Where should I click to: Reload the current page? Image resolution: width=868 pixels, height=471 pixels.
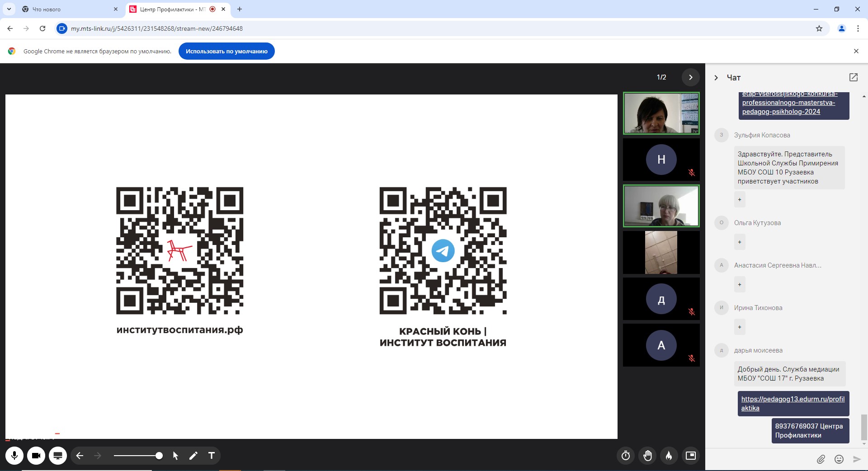click(42, 28)
